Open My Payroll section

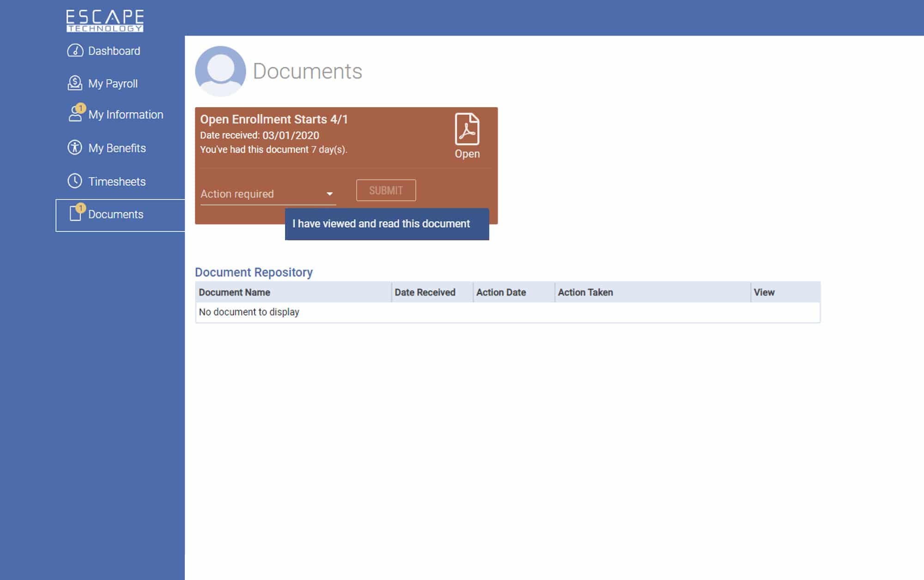[x=103, y=84]
